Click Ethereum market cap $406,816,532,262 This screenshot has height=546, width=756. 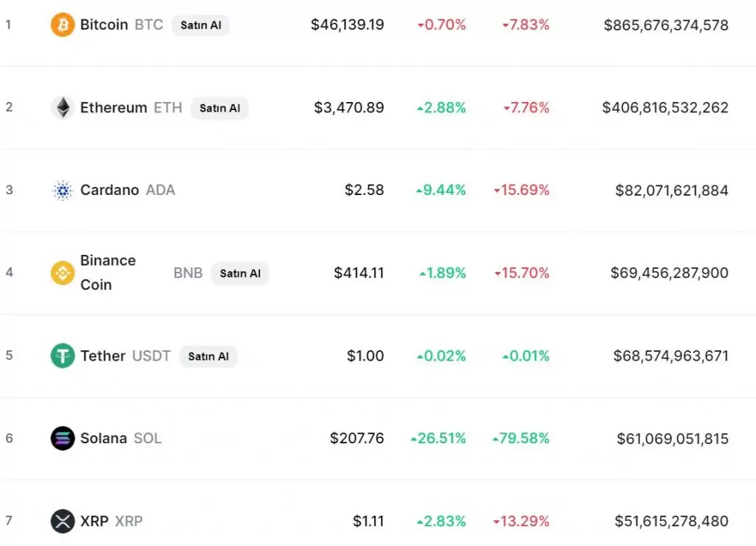coord(665,108)
